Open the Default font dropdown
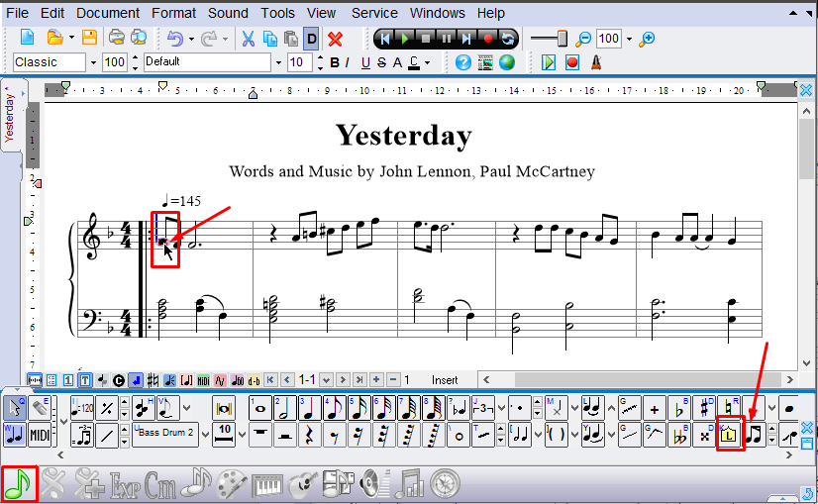This screenshot has height=504, width=818. tap(278, 62)
